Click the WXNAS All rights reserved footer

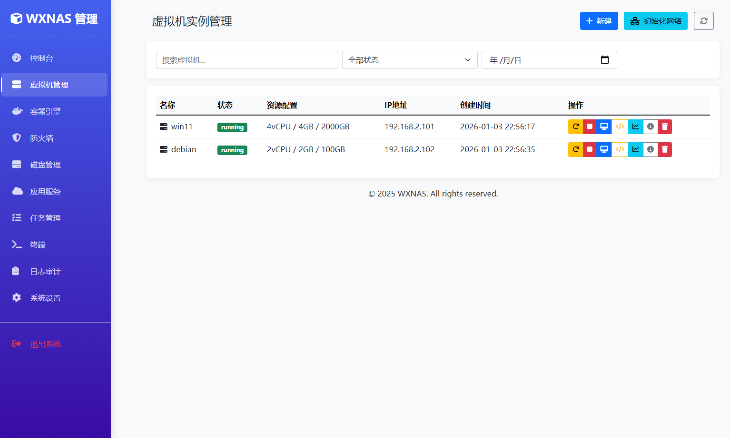tap(433, 193)
